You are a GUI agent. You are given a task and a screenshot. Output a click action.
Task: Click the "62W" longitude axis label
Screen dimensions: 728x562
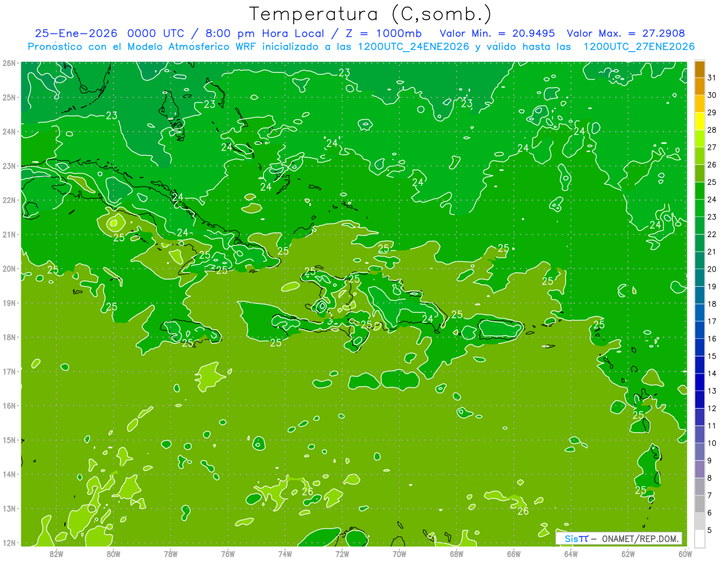tap(628, 553)
